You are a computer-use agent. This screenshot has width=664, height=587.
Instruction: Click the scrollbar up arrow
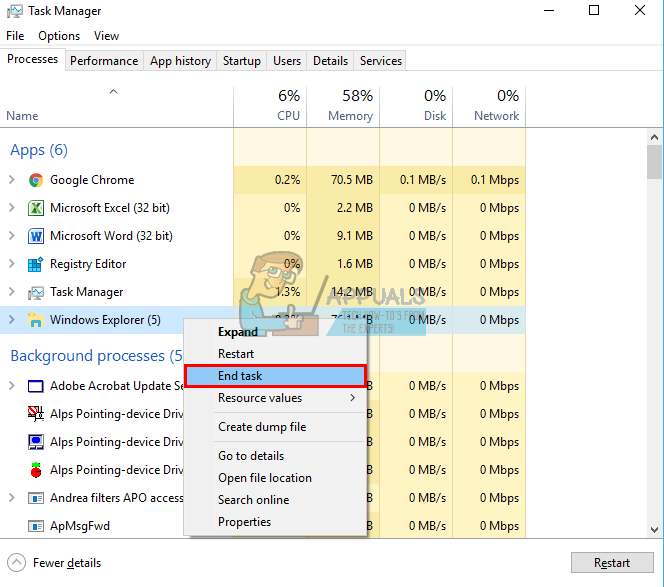coord(654,137)
